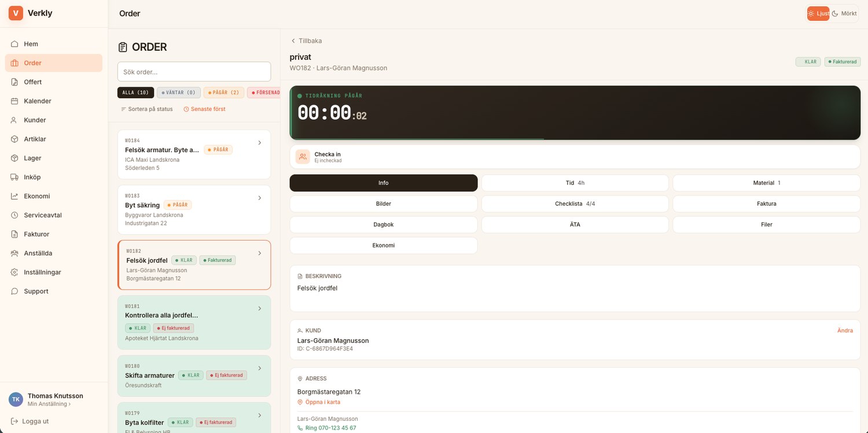
Task: Open Min Anställning under Thomas Knutsson
Action: coord(49,404)
